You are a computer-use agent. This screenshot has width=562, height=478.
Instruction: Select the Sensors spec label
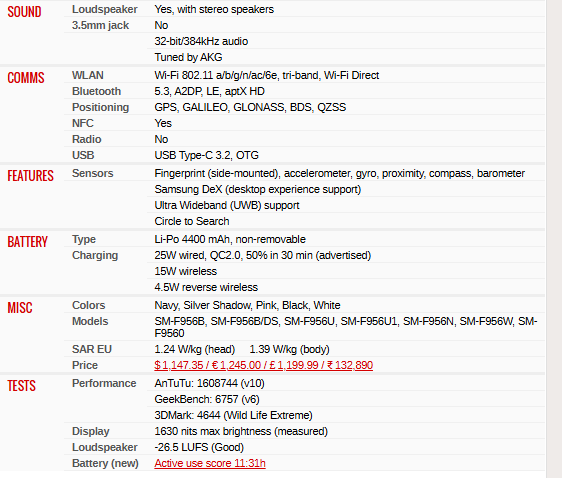(92, 173)
